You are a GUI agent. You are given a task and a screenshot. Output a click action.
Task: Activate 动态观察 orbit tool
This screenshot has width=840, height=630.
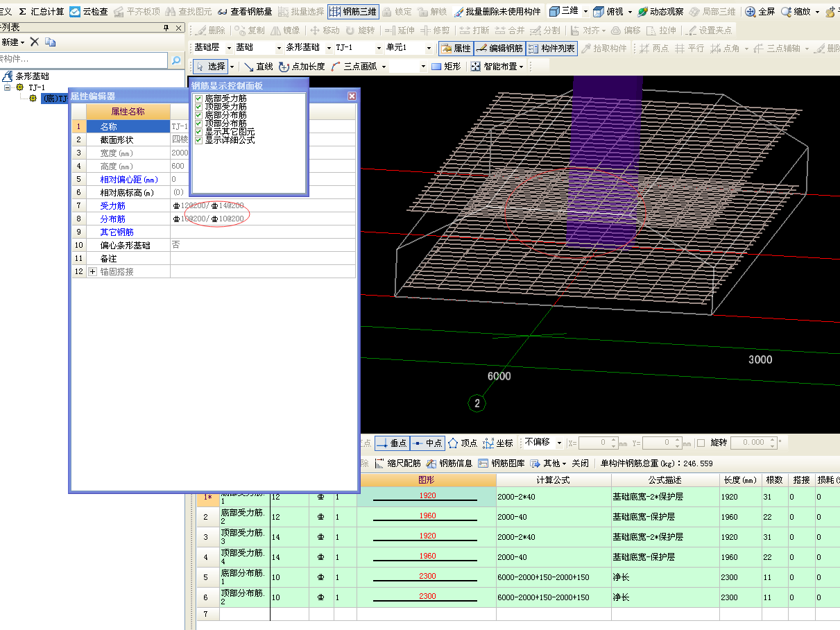coord(660,12)
